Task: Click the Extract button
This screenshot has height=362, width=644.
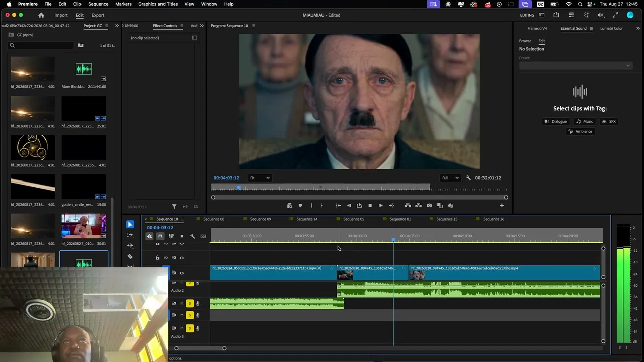Action: coord(418,205)
